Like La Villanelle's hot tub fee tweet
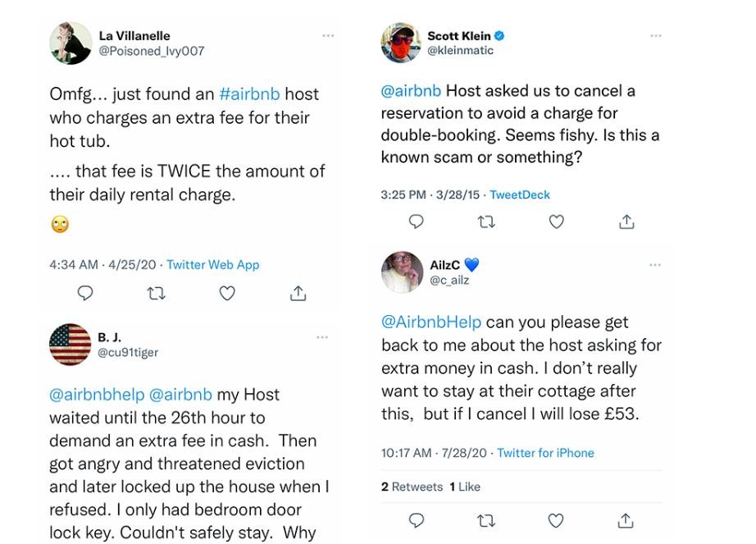The height and width of the screenshot is (544, 756). [x=227, y=293]
